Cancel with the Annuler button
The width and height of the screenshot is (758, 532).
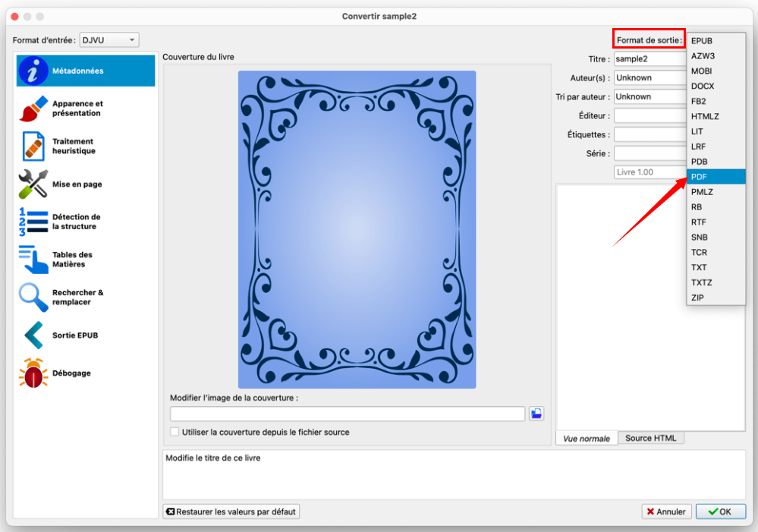click(667, 512)
